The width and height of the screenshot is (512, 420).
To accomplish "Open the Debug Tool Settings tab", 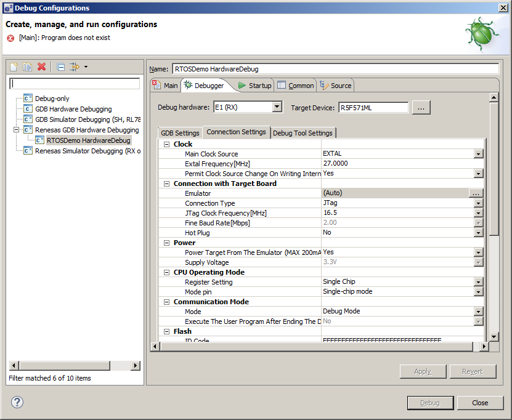I will 303,133.
